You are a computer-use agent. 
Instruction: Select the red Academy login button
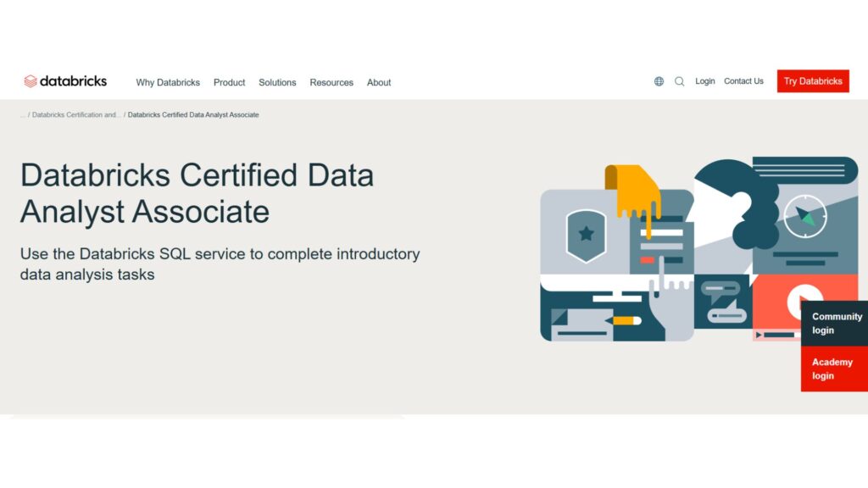[834, 369]
